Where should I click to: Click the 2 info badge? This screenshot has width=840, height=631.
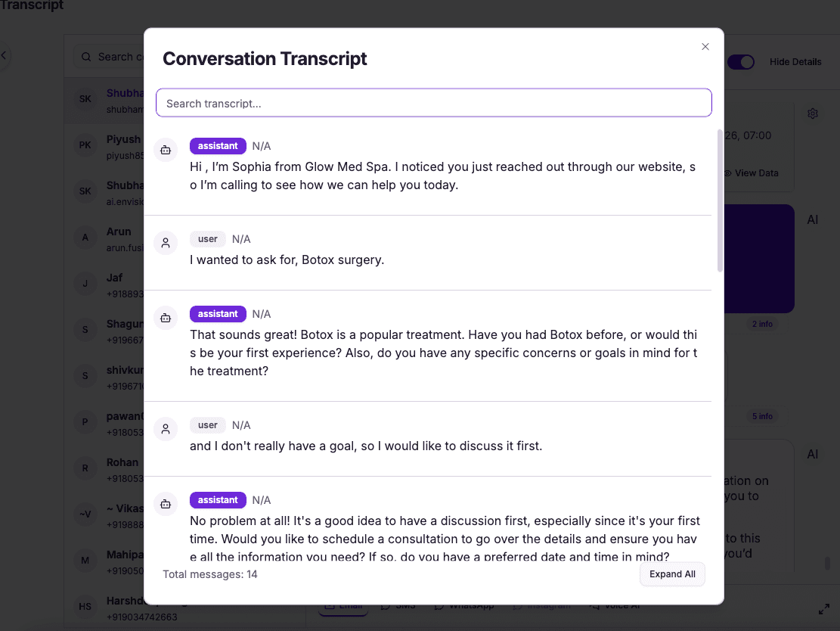pos(762,324)
